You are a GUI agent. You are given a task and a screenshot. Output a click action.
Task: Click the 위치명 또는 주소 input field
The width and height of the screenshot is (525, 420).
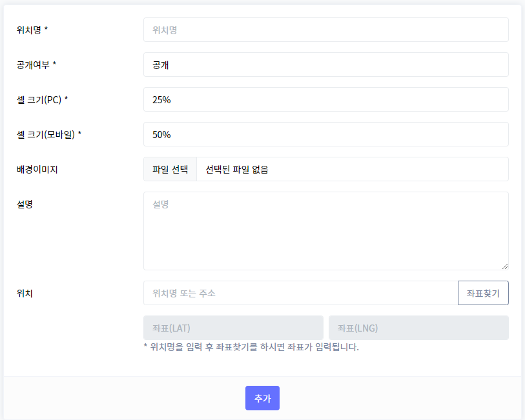(x=301, y=293)
